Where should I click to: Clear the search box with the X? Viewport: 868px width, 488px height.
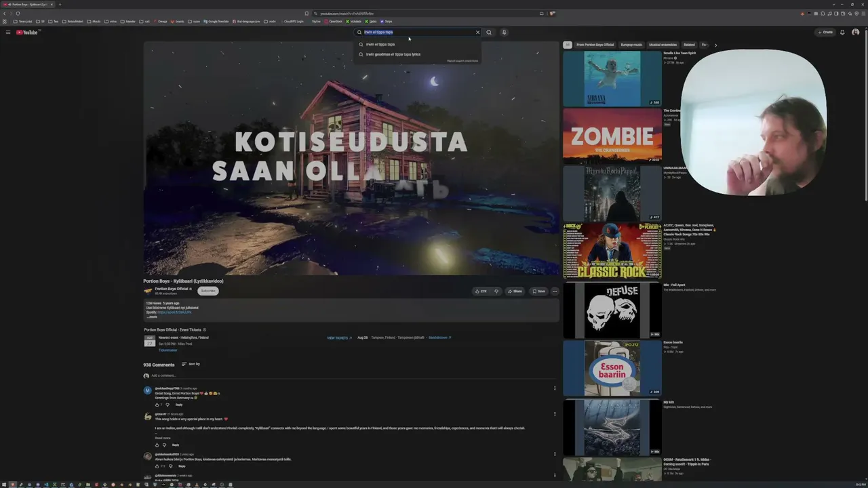coord(477,32)
